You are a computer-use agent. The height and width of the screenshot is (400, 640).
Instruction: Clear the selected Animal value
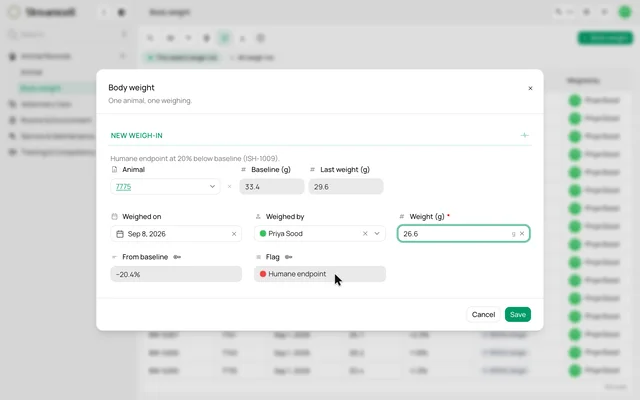tap(229, 187)
